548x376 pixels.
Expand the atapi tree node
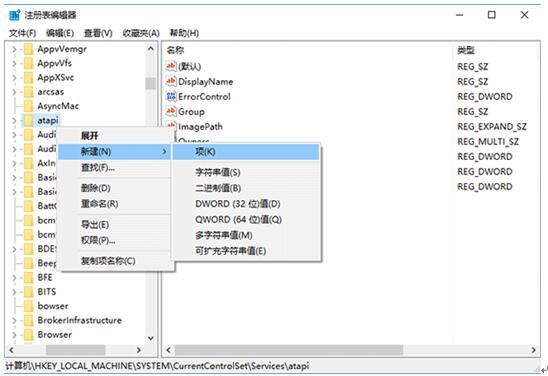(14, 121)
